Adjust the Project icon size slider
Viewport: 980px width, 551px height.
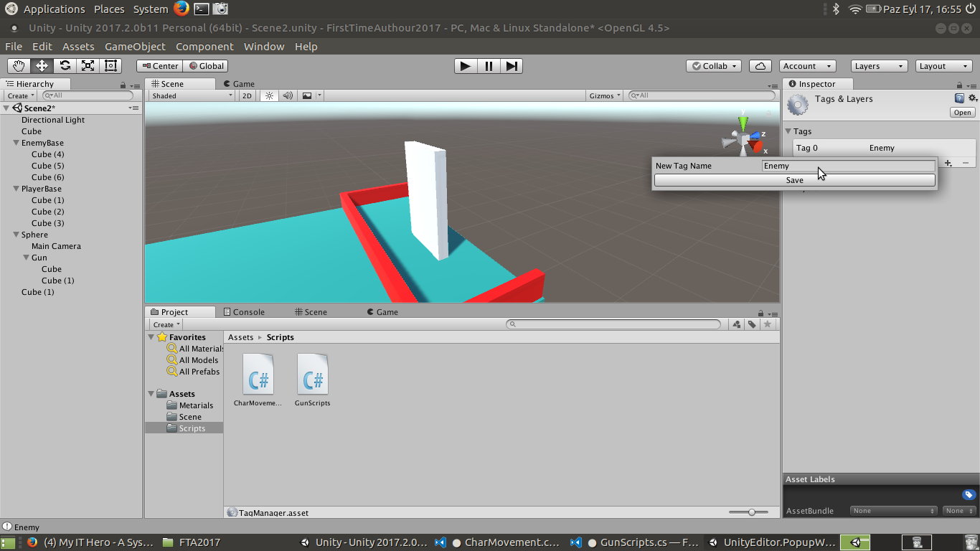tap(748, 512)
